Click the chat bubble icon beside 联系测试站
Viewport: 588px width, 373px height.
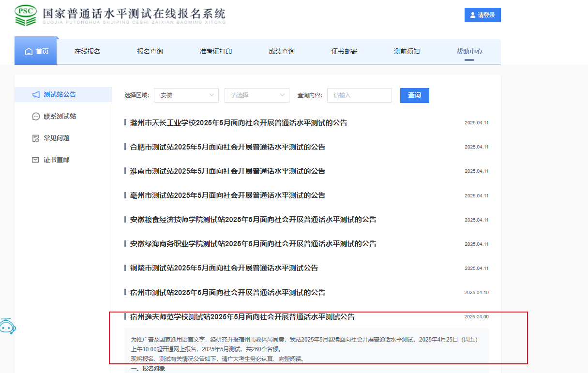coord(36,117)
